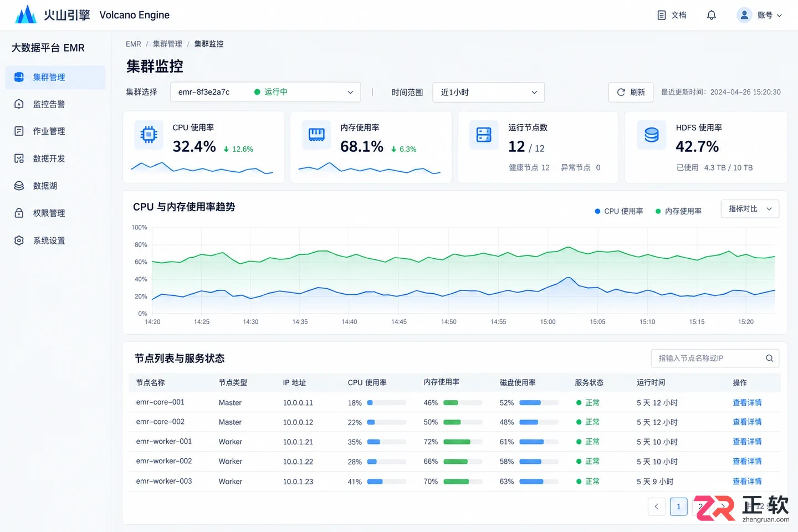View details for emr-worker-003
This screenshot has height=532, width=798.
[747, 481]
